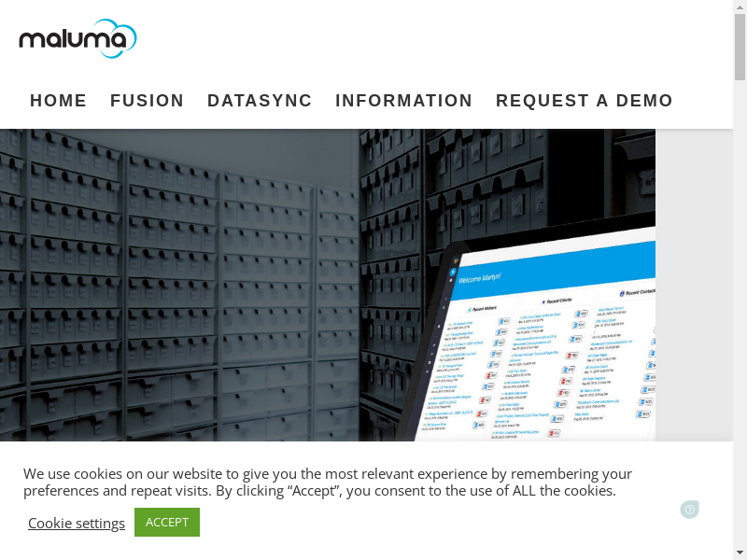Click the 'Recent Matters' heading on laptop
The width and height of the screenshot is (747, 560).
pos(487,307)
